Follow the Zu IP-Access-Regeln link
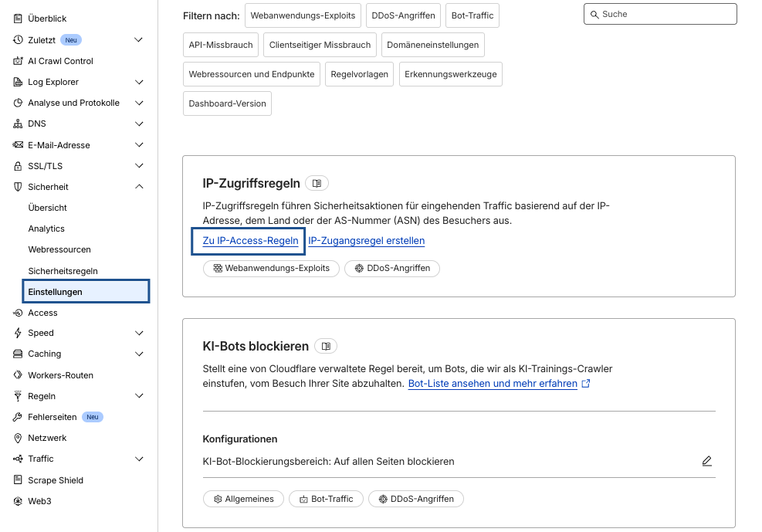 point(250,240)
